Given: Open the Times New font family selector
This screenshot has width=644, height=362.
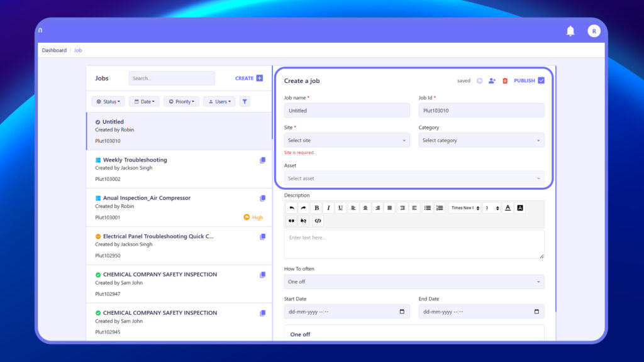Looking at the screenshot, I should tap(465, 208).
